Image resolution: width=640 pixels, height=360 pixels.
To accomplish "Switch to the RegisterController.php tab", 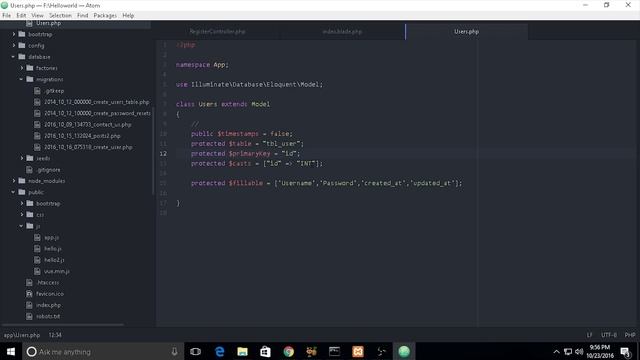I will tap(218, 31).
